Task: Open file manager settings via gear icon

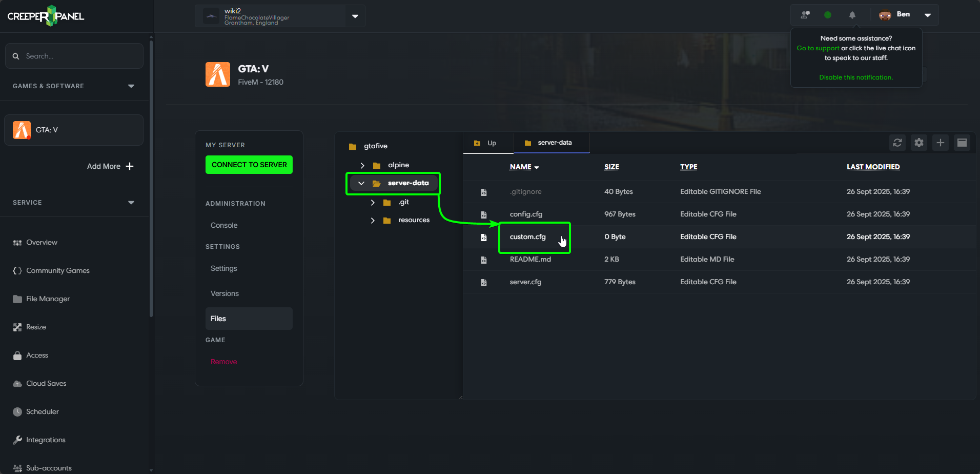Action: [x=919, y=143]
